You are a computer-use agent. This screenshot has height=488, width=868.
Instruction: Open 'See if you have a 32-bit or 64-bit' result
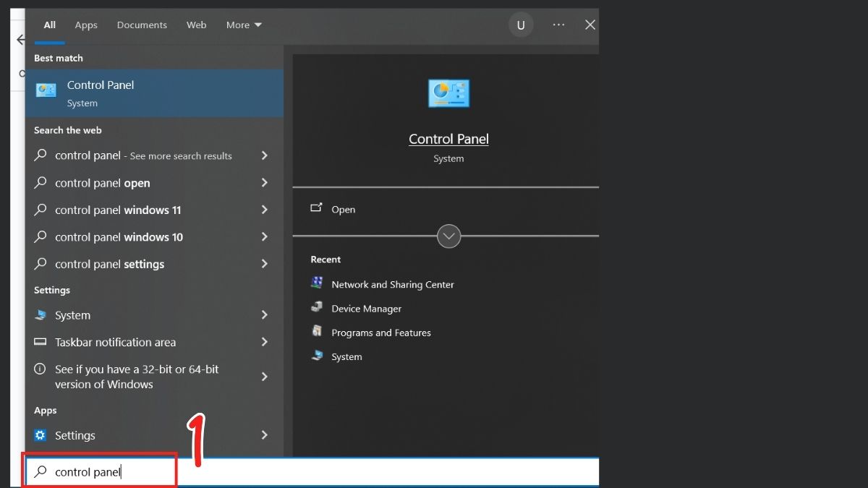(x=154, y=377)
